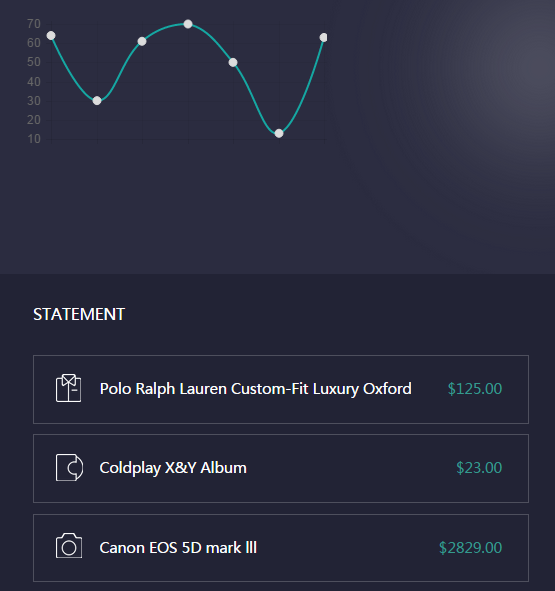Select the third data point at value 60
Screen dimensions: 555x591
pos(142,41)
